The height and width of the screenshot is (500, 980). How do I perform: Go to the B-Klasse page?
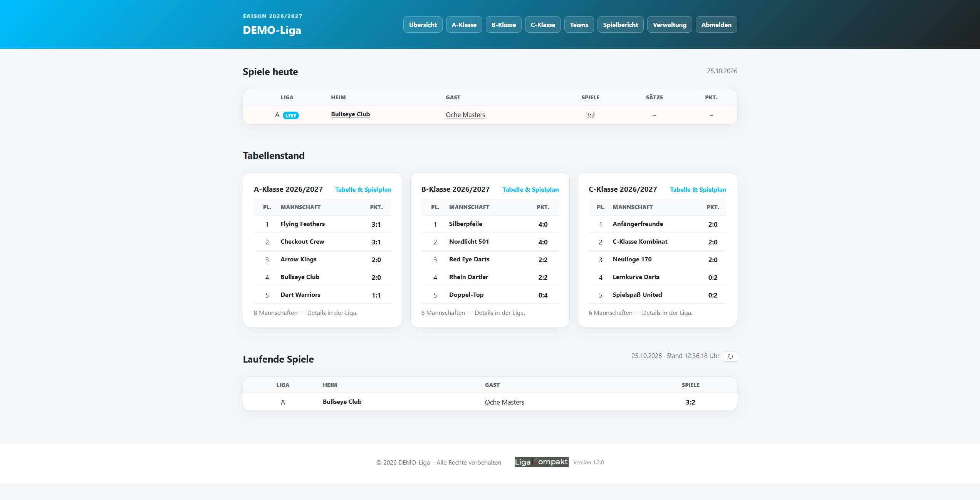point(503,25)
